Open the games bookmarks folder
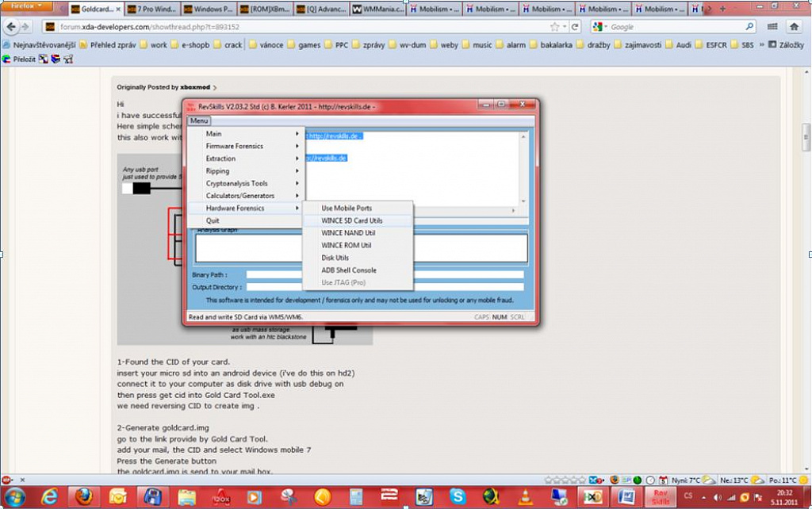This screenshot has width=812, height=509. 304,45
